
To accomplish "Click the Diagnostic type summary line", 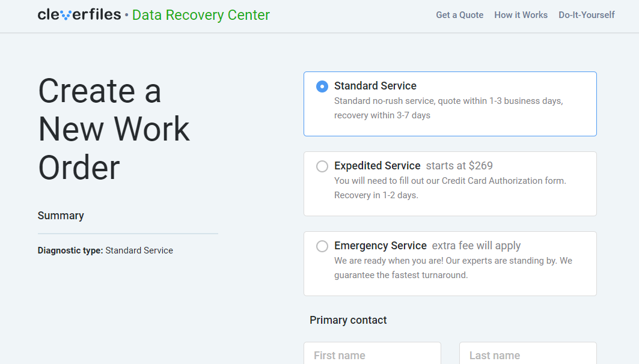I will point(105,250).
